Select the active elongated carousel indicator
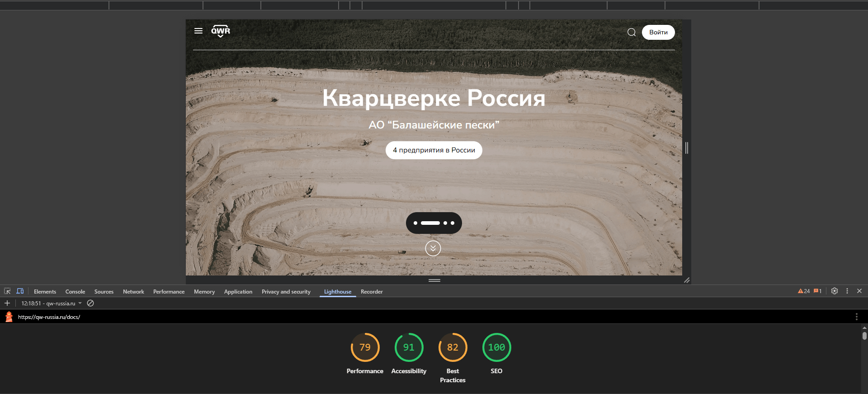Image resolution: width=868 pixels, height=394 pixels. click(x=430, y=223)
